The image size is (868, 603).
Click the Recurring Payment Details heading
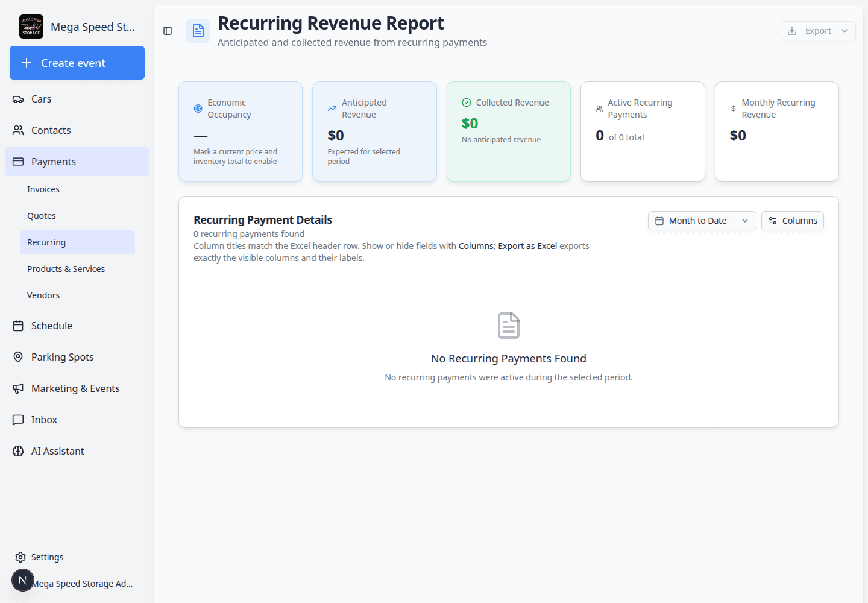[x=263, y=220]
